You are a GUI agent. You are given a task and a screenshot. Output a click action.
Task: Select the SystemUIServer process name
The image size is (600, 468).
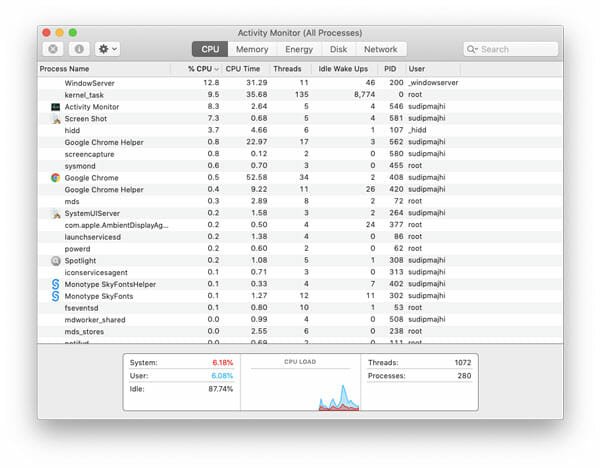click(92, 213)
